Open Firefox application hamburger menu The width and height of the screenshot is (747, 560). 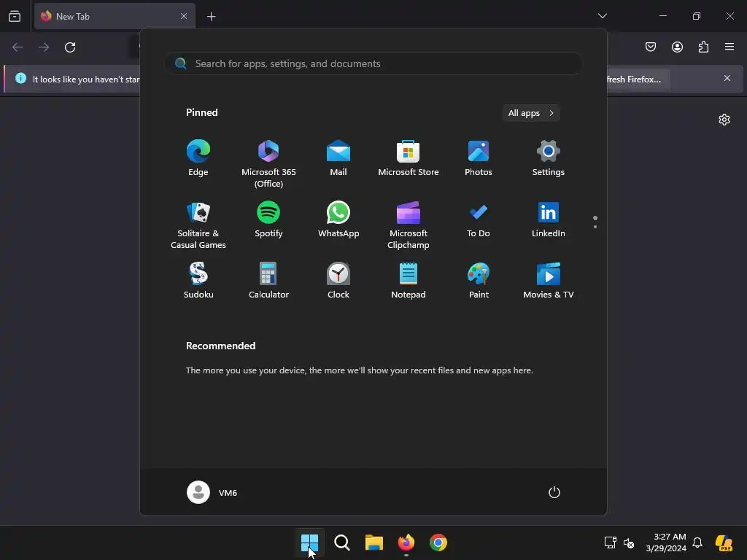click(x=729, y=47)
